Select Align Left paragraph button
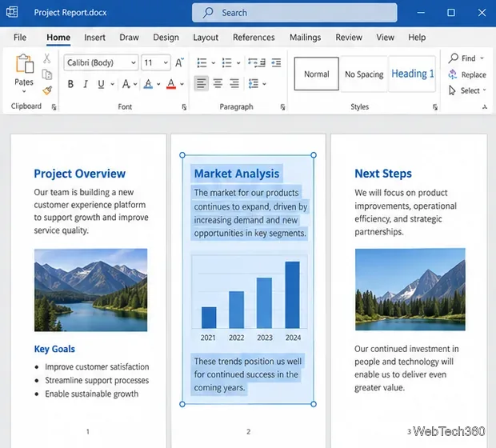 point(201,83)
